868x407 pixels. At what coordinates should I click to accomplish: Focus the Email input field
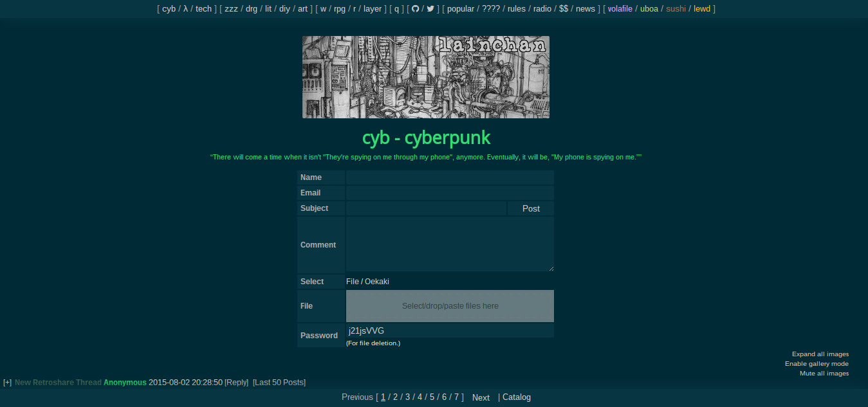click(450, 193)
